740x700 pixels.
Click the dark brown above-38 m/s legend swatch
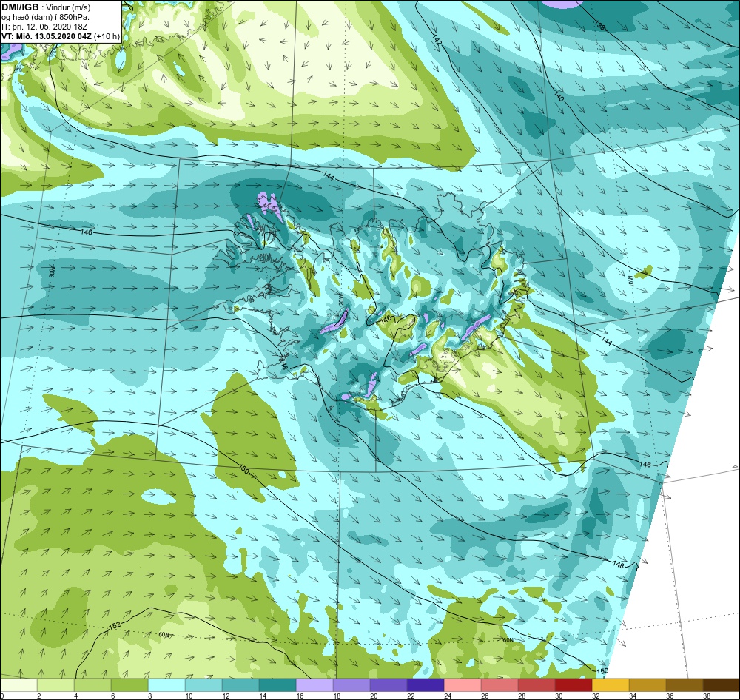click(x=721, y=685)
